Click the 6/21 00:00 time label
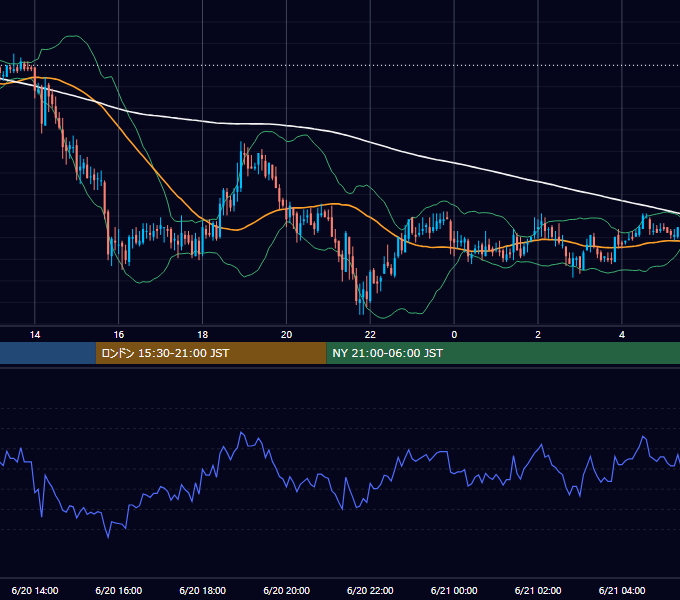The image size is (680, 600). coord(454,590)
